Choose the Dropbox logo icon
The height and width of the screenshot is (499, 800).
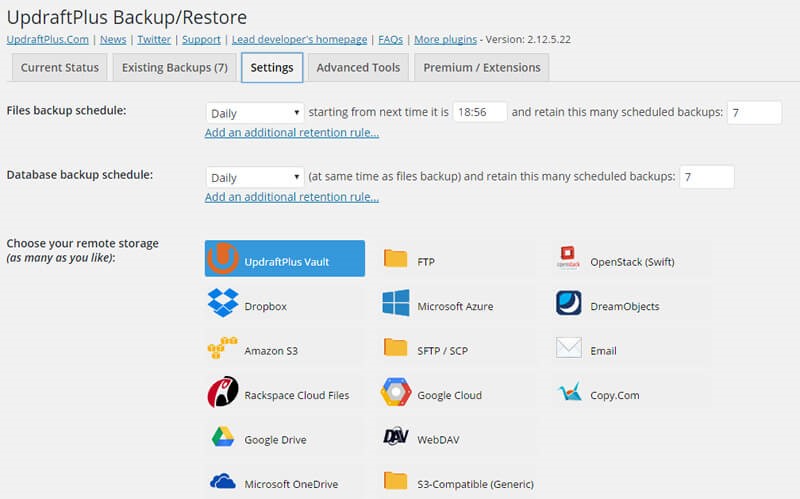point(223,303)
